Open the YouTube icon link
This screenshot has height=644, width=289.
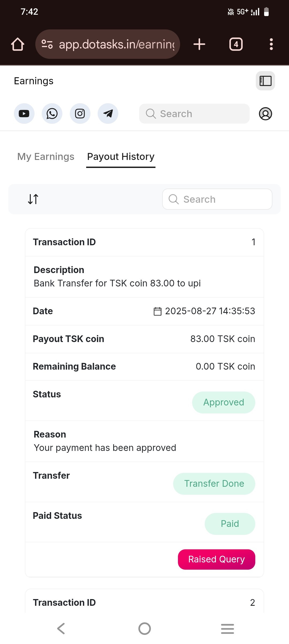pos(24,114)
